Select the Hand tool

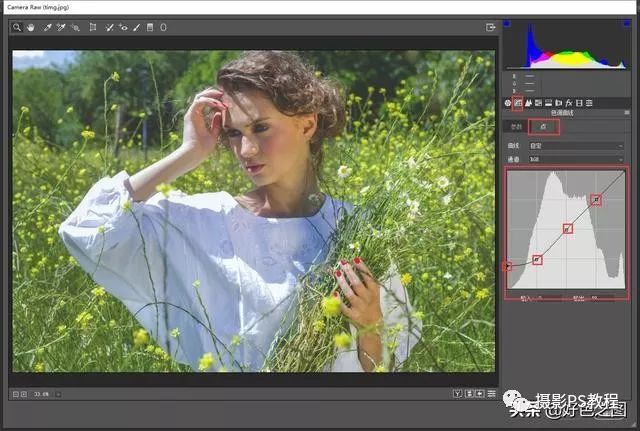click(x=29, y=28)
